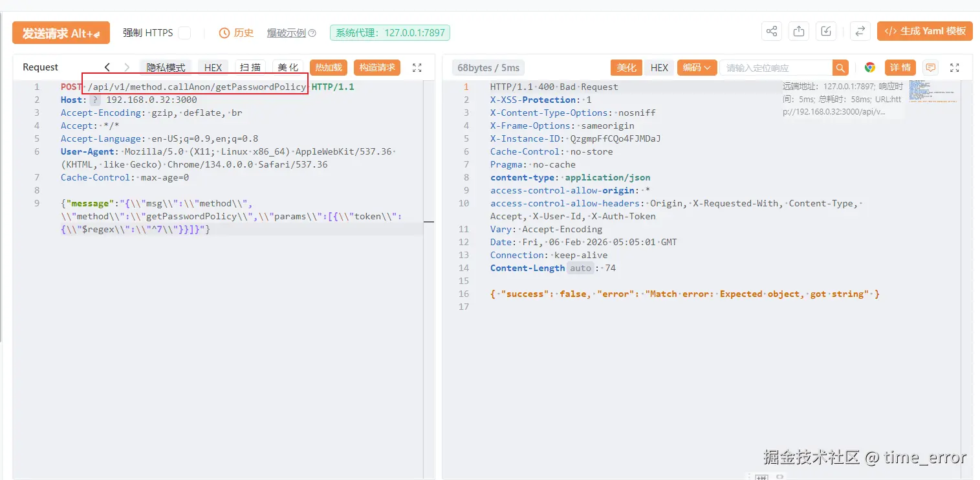Click the 构造请求 build request button
Image resolution: width=980 pixels, height=480 pixels.
tap(377, 67)
